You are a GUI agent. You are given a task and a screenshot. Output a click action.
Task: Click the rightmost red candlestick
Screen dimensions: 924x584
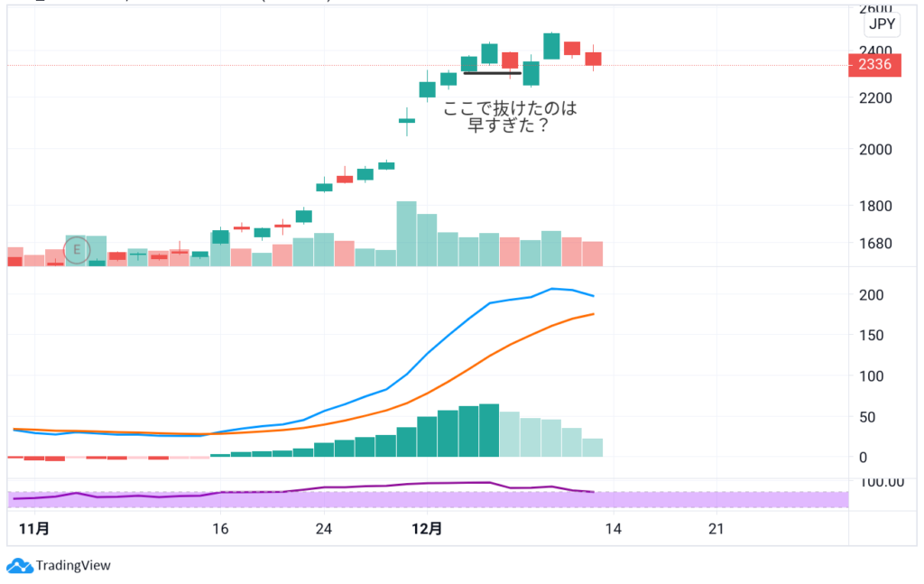click(593, 59)
